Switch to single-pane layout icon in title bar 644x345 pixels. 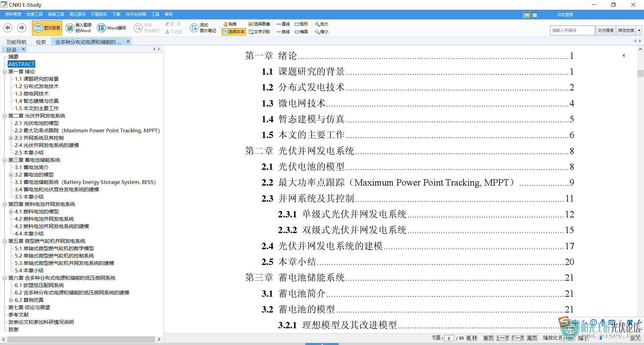[x=527, y=15]
